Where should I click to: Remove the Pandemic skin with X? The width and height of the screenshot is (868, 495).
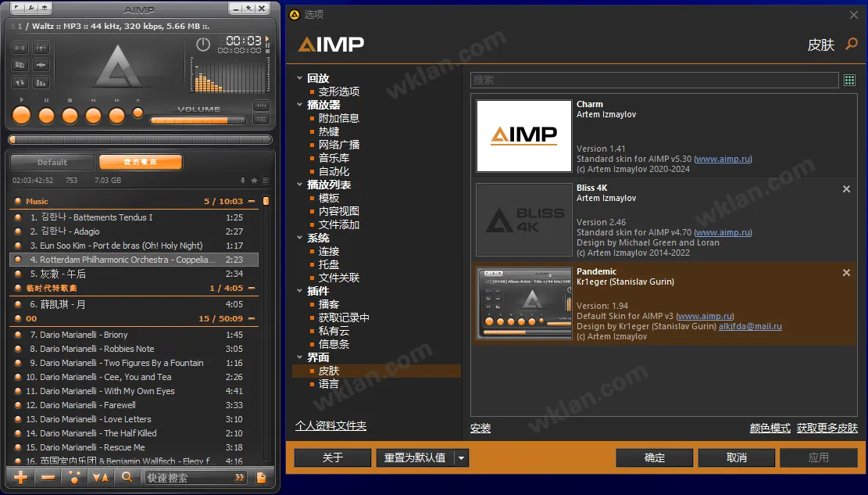(846, 273)
